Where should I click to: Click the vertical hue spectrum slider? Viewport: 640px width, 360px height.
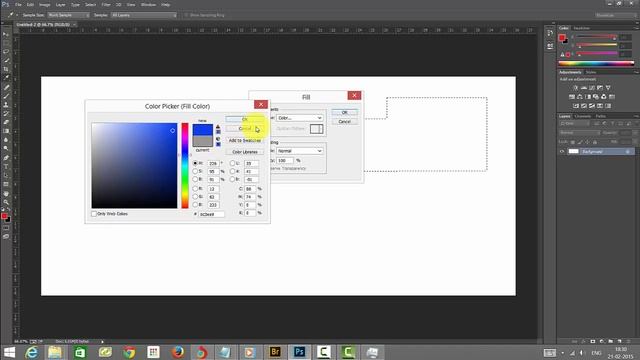[185, 165]
